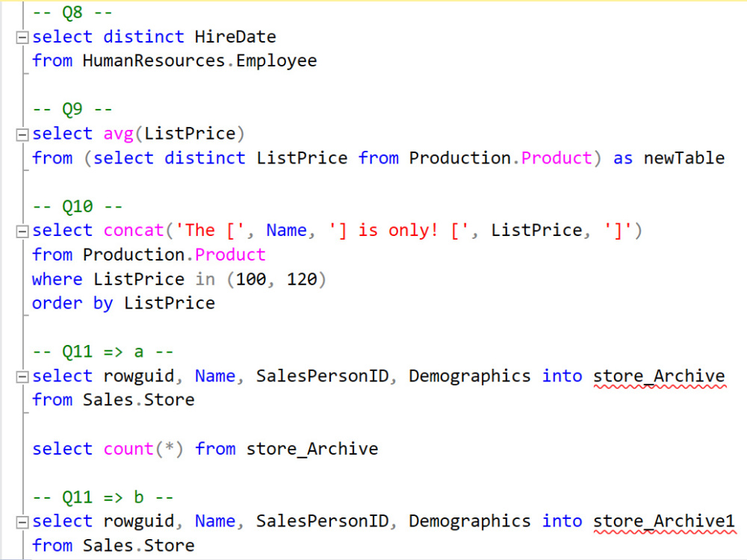Collapse the Q11 a select into store_Archive block
Viewport: 747px width, 560px height.
point(22,377)
